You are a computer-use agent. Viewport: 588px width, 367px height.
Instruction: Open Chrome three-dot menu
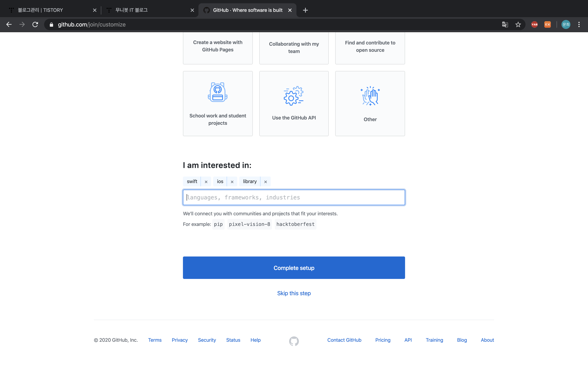coord(579,24)
